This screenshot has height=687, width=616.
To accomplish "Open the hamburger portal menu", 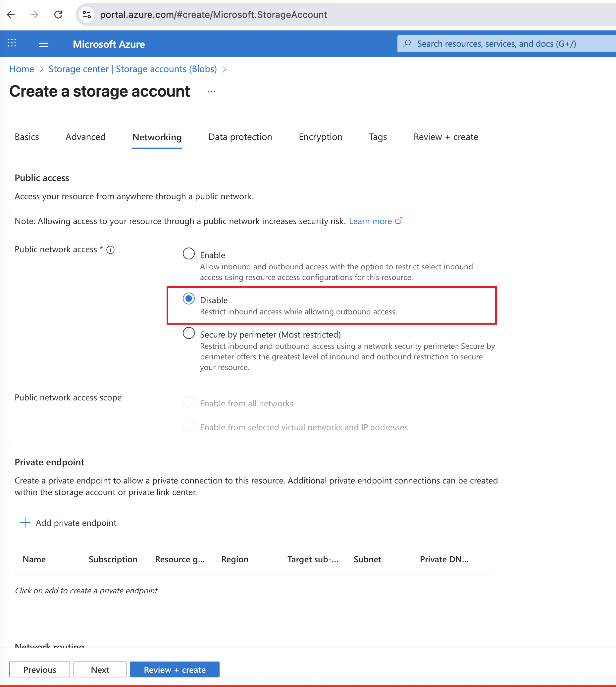I will click(x=44, y=44).
